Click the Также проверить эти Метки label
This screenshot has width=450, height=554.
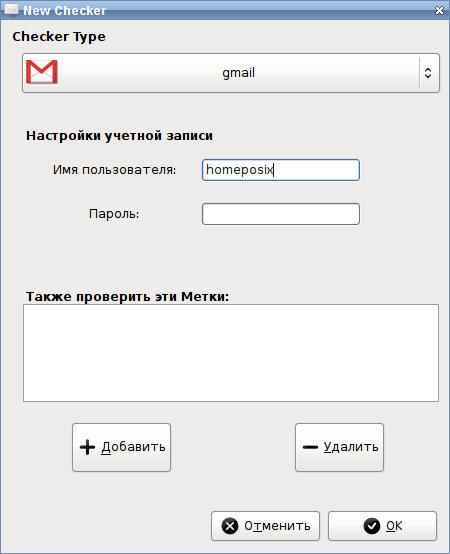pos(128,296)
